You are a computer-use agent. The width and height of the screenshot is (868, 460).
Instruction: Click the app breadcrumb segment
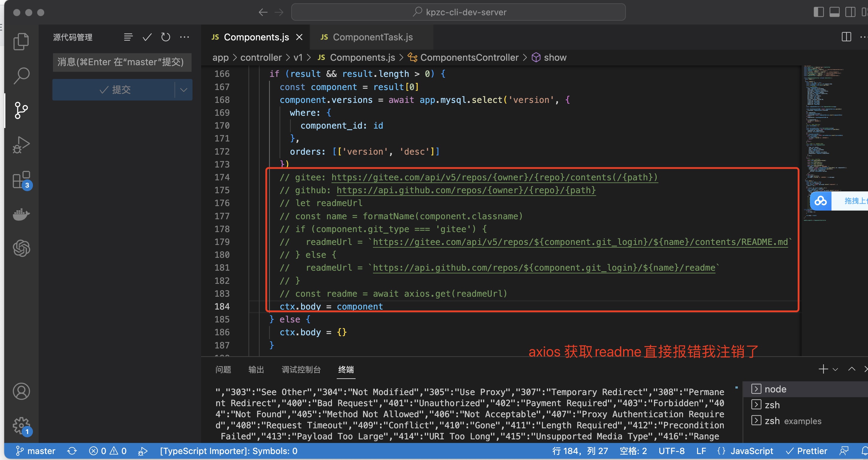[220, 58]
